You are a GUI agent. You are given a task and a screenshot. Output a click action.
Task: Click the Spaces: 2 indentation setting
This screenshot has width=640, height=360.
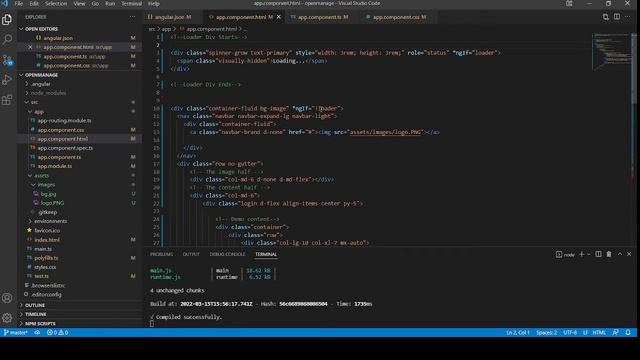(x=547, y=332)
